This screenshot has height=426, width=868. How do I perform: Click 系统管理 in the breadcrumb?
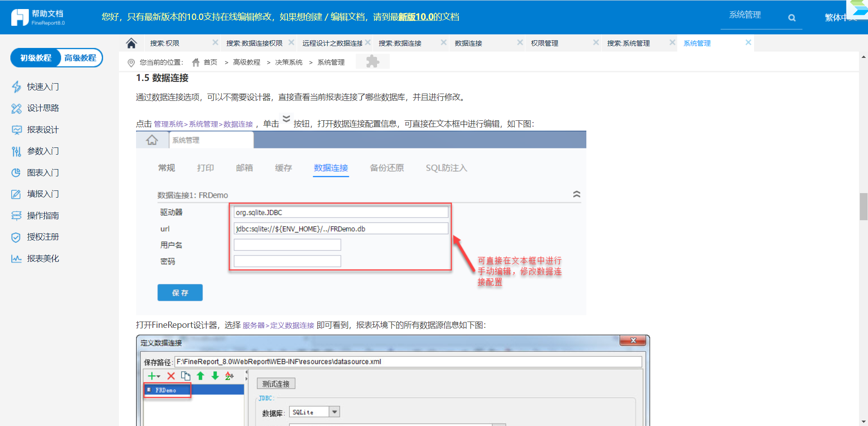coord(331,62)
